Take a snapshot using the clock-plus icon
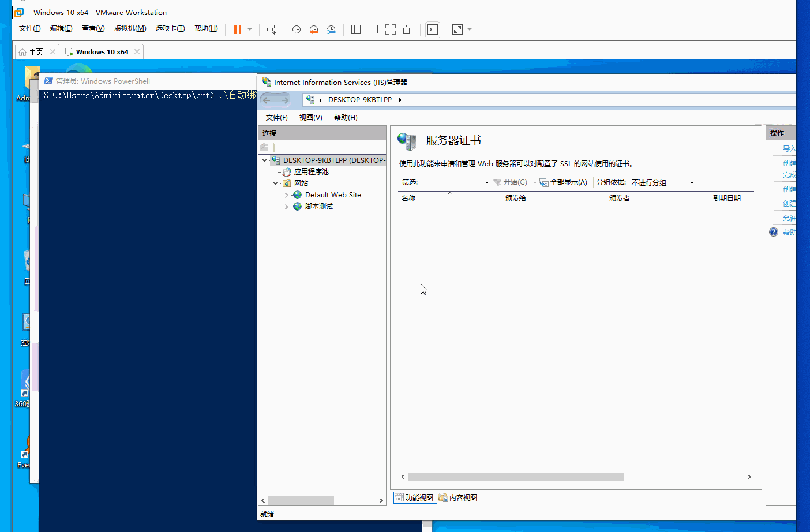The height and width of the screenshot is (532, 810). click(296, 29)
